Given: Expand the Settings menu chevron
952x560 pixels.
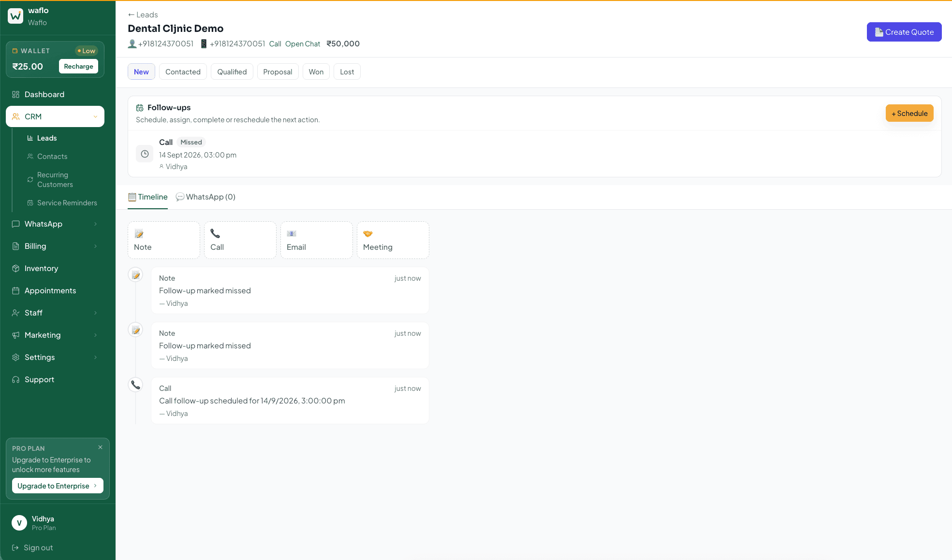Looking at the screenshot, I should (x=95, y=357).
